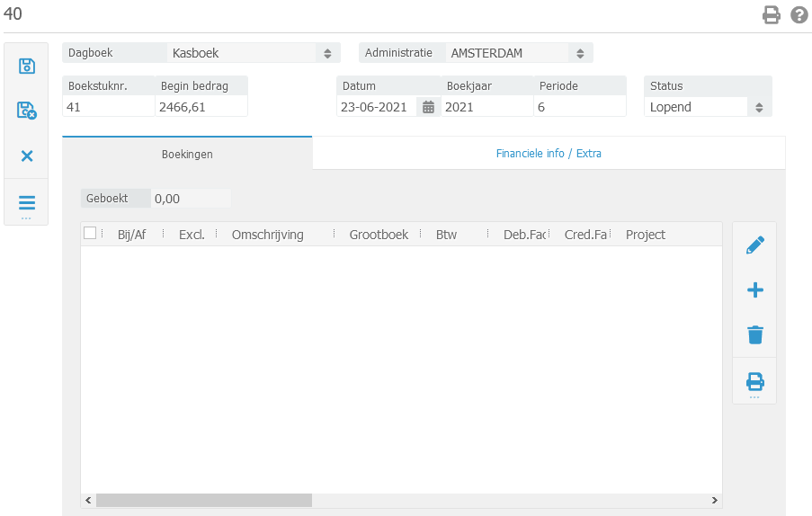Click the Btw column header
The width and height of the screenshot is (812, 516).
tap(446, 235)
